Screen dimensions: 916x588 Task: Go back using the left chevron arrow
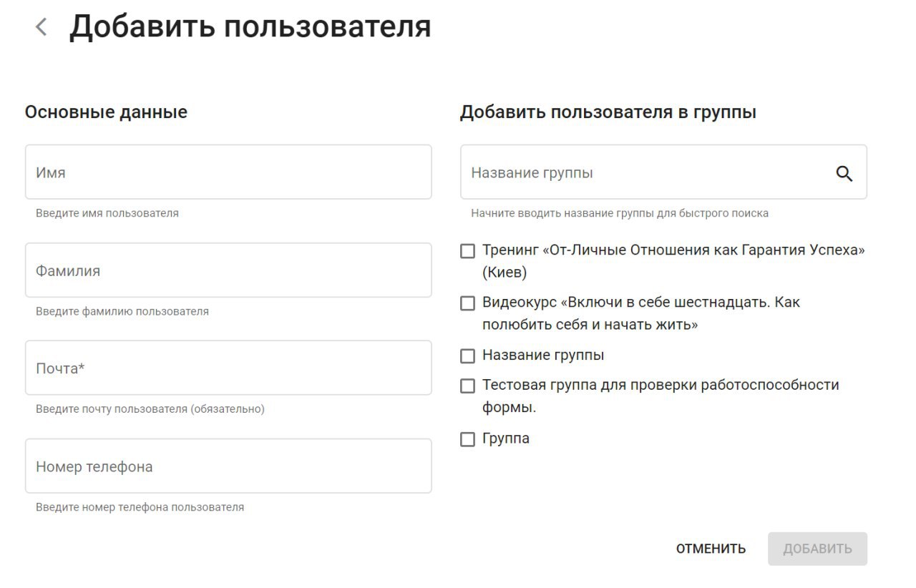point(42,28)
